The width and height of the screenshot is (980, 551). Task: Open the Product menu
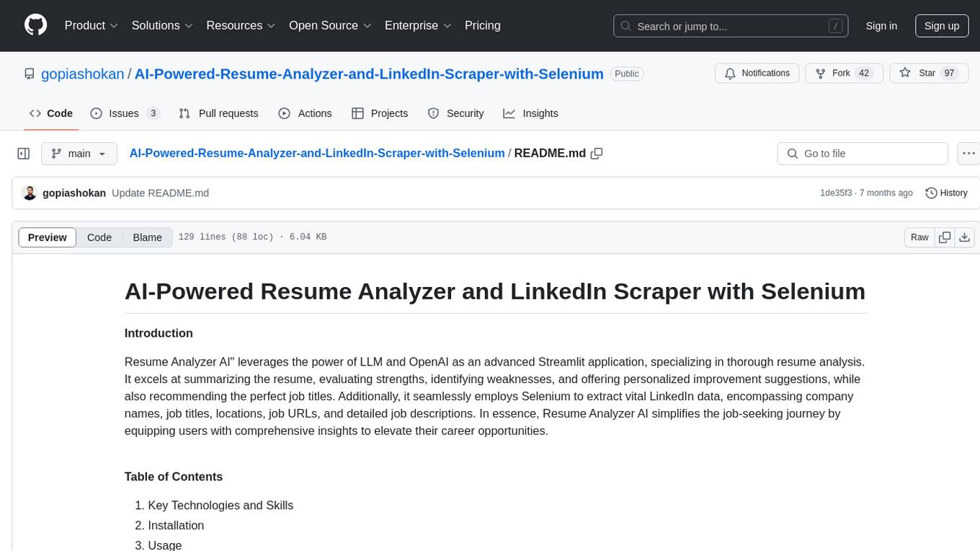pyautogui.click(x=92, y=25)
